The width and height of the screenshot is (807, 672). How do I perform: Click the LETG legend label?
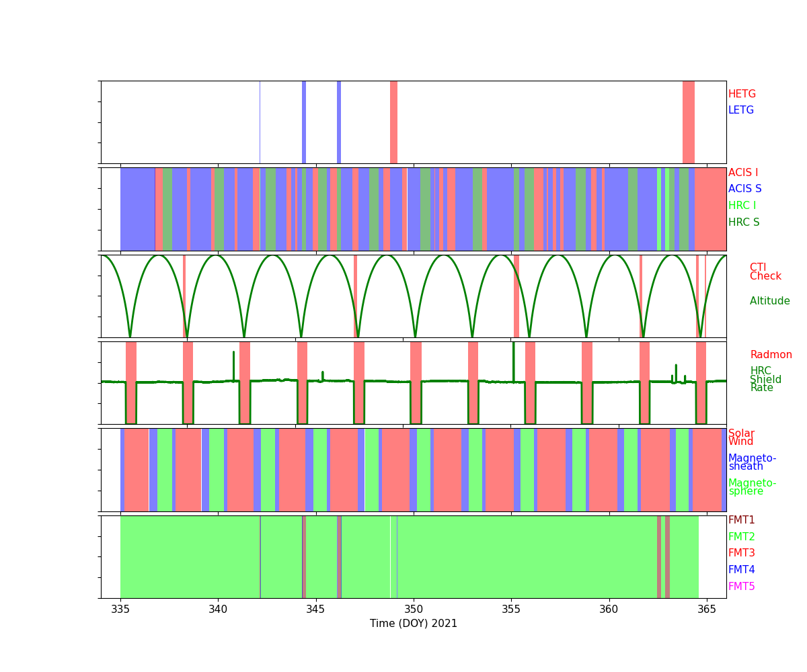tap(740, 110)
